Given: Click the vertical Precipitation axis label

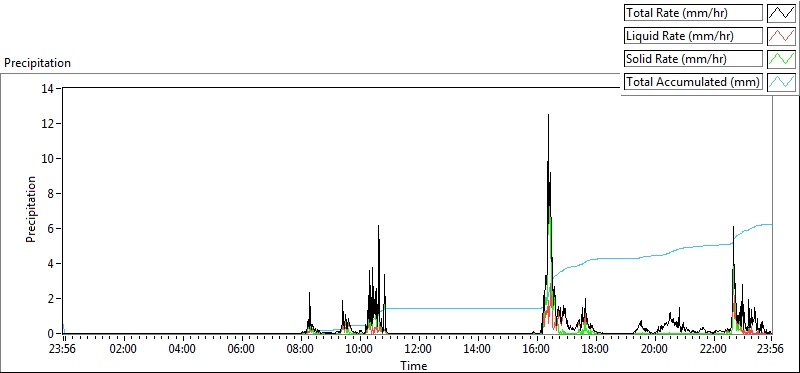Looking at the screenshot, I should click(31, 209).
